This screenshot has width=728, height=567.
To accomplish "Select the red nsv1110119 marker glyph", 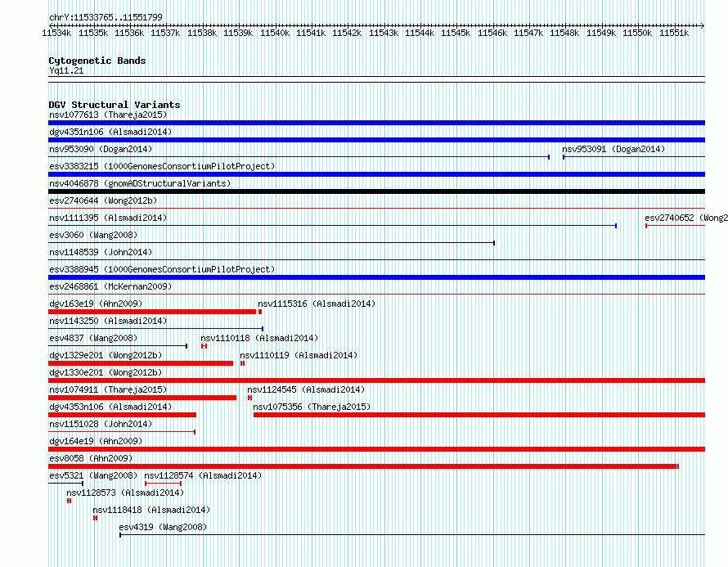I will click(242, 363).
